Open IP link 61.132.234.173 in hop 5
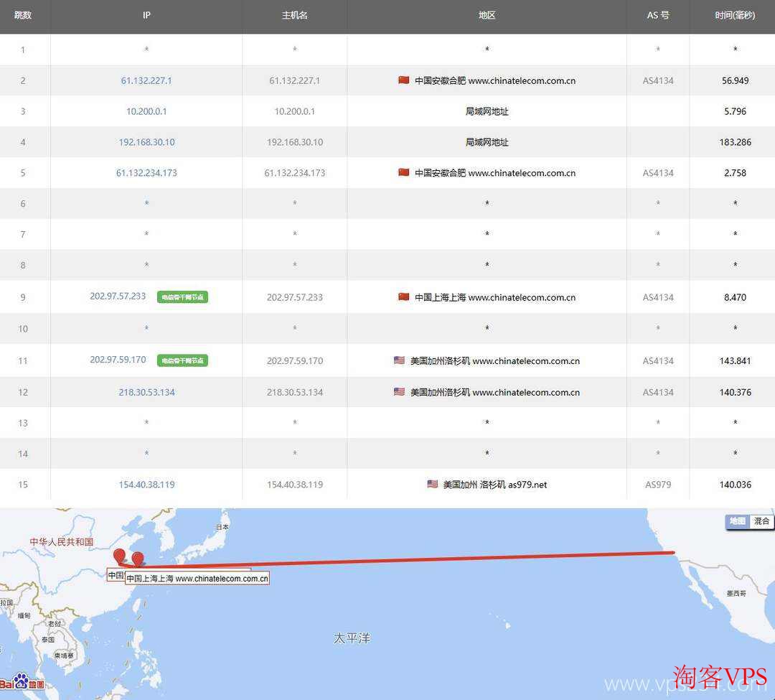 [146, 172]
